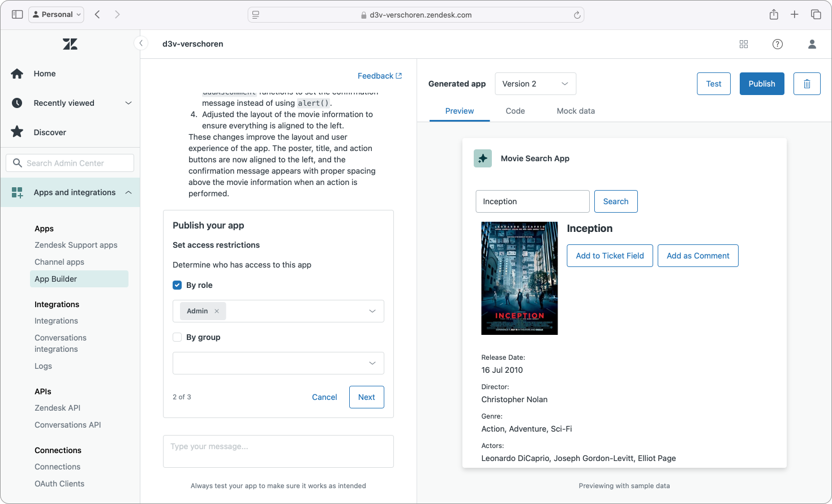832x504 pixels.
Task: Collapse the Apps and integrations section
Action: (128, 192)
